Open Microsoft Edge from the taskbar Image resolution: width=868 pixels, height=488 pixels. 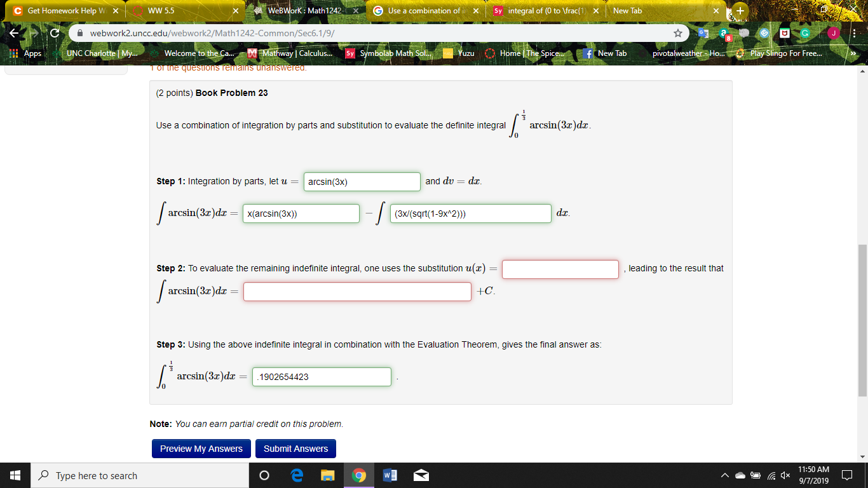(x=296, y=475)
